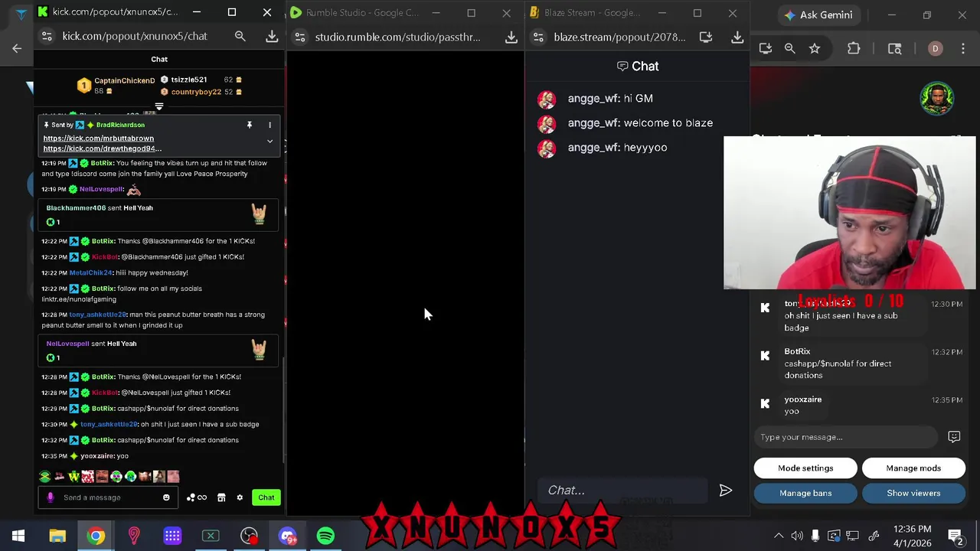Click install app icon in main Chrome window
The height and width of the screenshot is (551, 980).
(766, 48)
